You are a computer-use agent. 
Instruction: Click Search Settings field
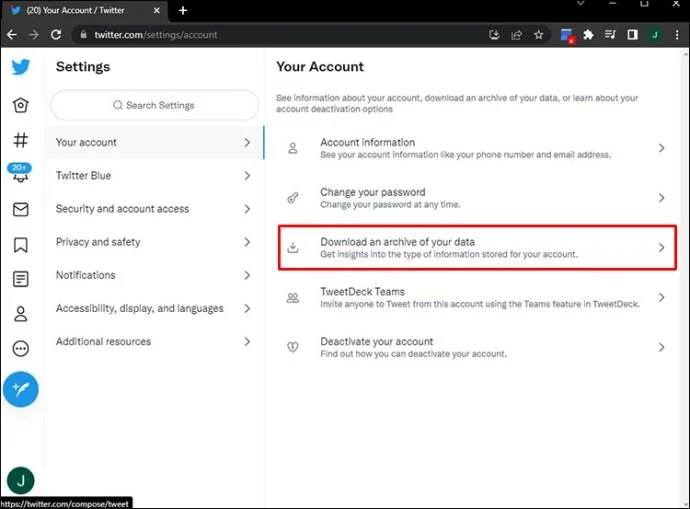point(154,105)
